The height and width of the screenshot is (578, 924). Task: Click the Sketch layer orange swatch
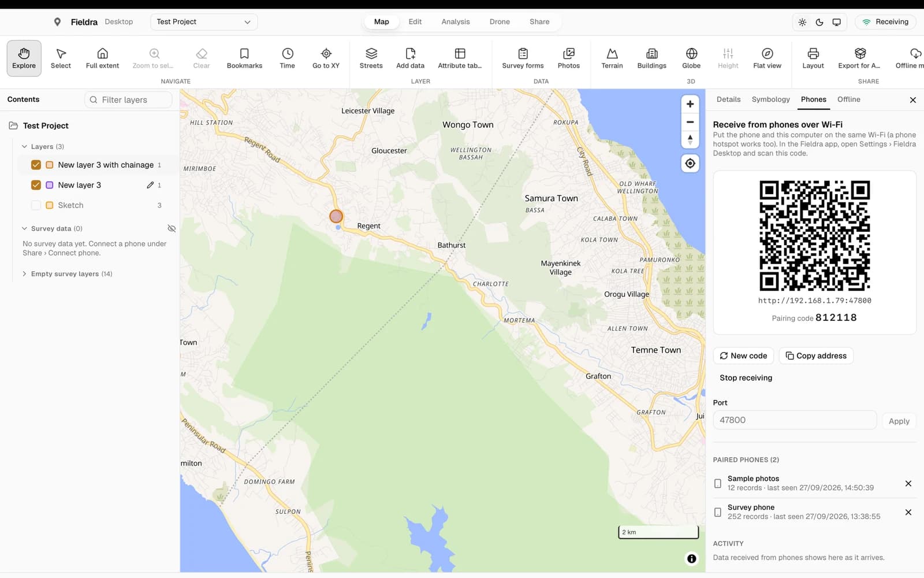[x=50, y=205]
